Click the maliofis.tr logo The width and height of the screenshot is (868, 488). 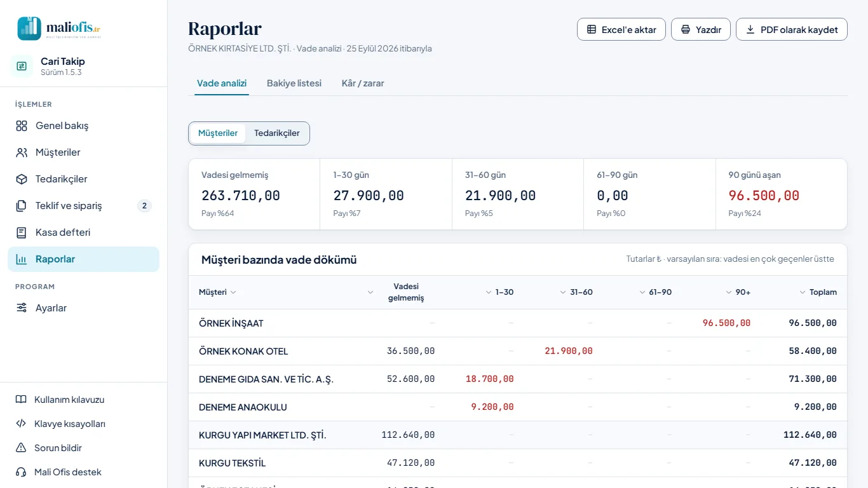(x=59, y=29)
